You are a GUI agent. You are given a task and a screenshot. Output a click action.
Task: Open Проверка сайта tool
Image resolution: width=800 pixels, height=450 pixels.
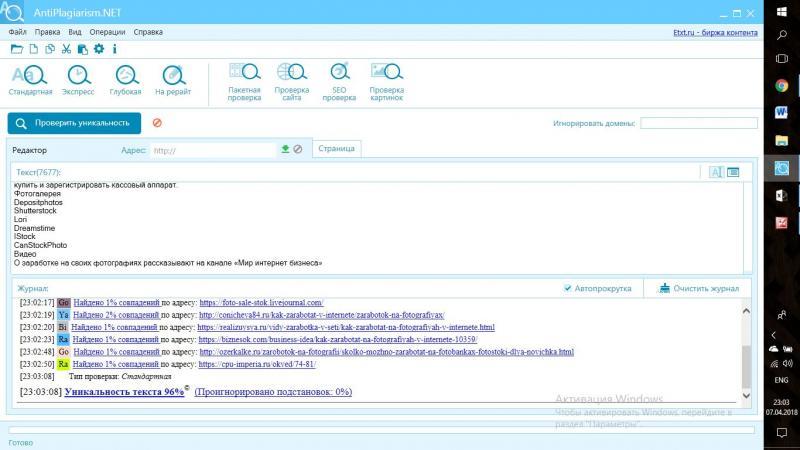click(292, 82)
